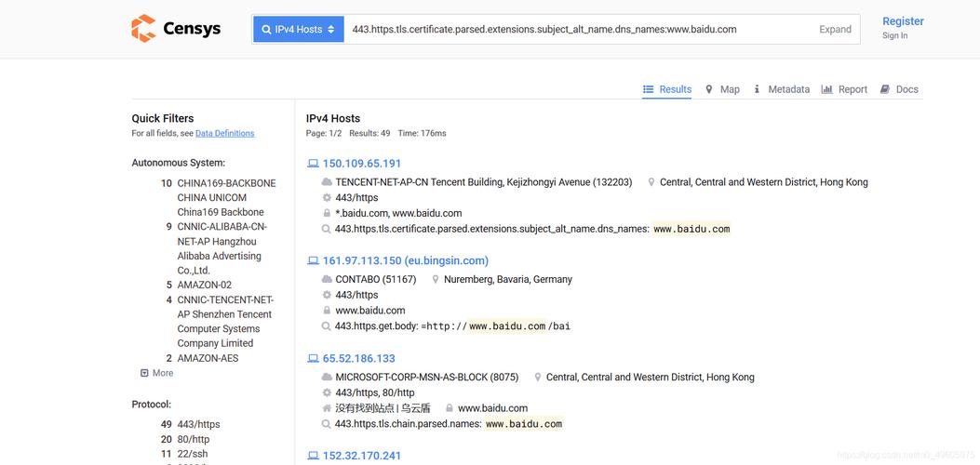The height and width of the screenshot is (465, 980).
Task: Click the computer icon beside 161.97.113.150
Action: (x=313, y=261)
